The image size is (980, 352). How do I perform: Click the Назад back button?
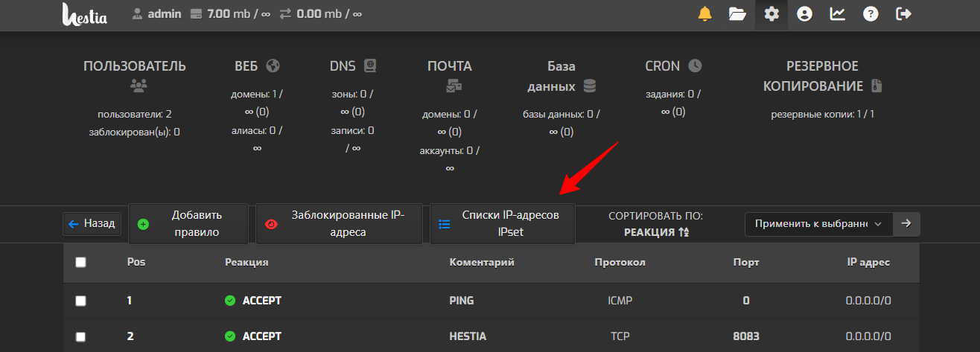click(92, 223)
